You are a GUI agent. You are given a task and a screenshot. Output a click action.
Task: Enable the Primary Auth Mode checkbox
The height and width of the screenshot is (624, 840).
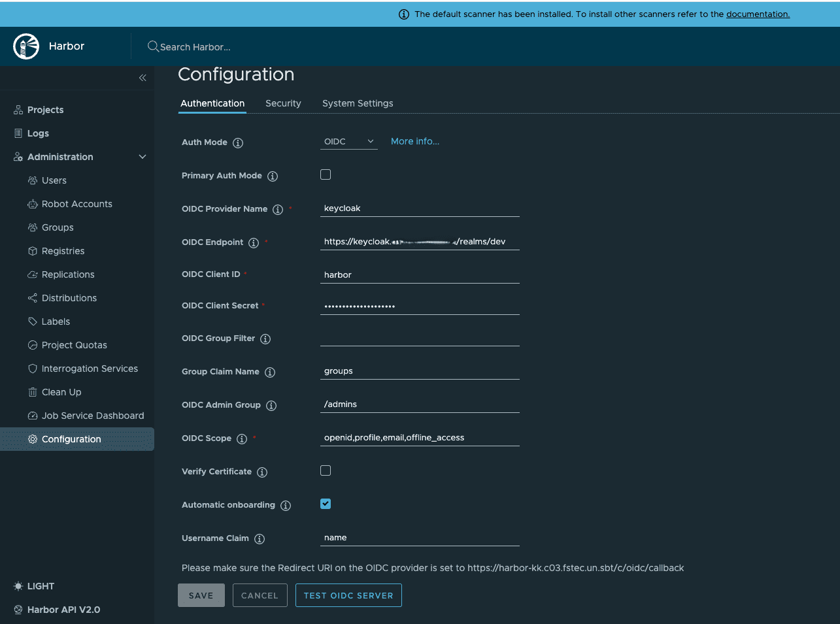pyautogui.click(x=326, y=174)
